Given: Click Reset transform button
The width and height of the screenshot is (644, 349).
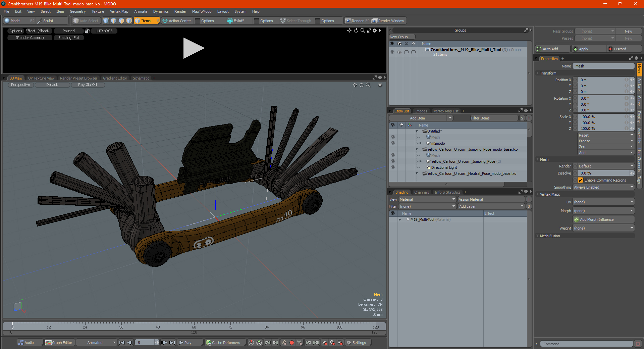Looking at the screenshot, I should [x=606, y=135].
